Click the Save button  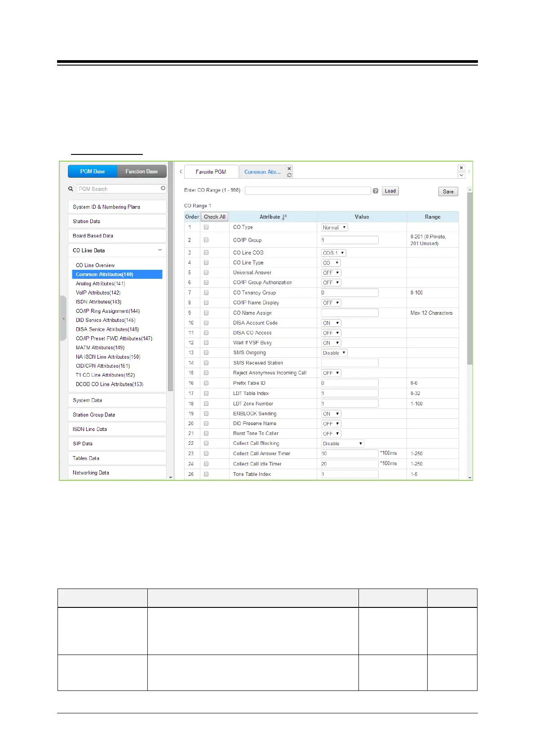click(448, 192)
